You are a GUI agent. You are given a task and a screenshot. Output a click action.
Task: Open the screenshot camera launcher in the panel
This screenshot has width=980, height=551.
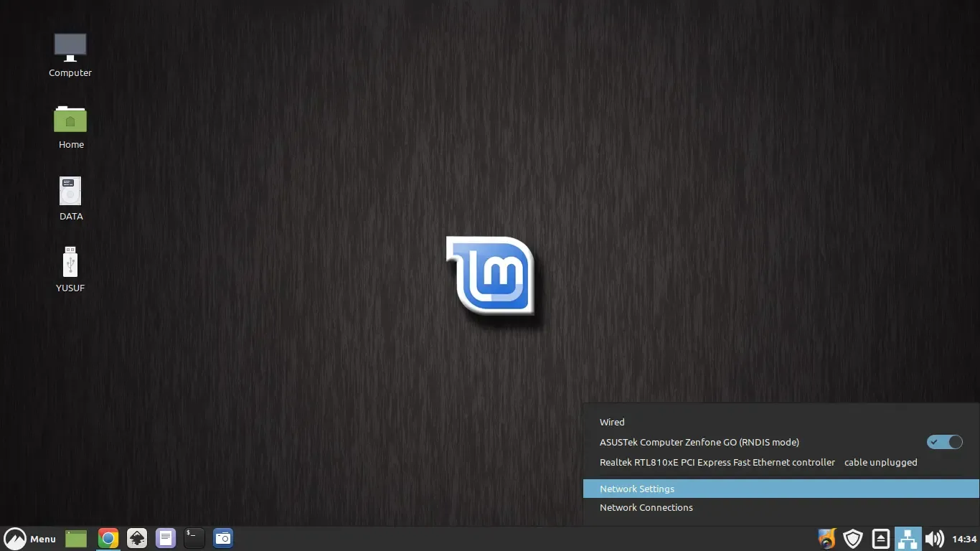(x=223, y=538)
